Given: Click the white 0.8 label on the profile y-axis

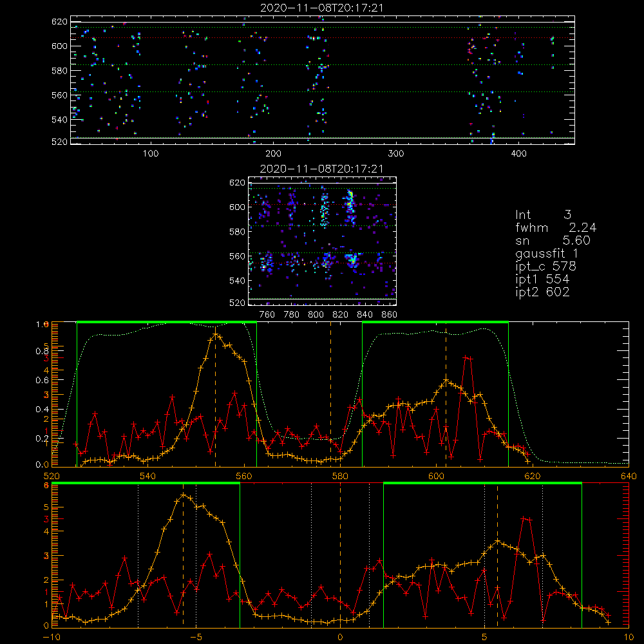Looking at the screenshot, I should tap(42, 351).
